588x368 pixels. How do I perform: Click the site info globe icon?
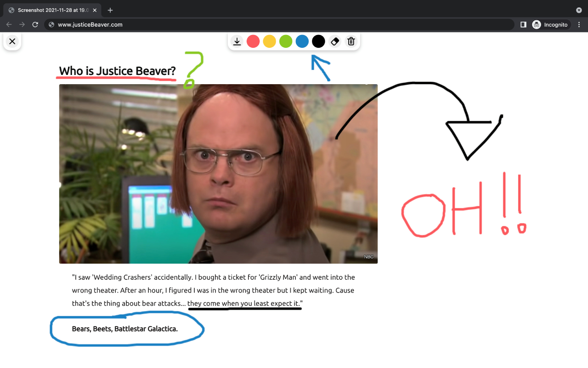point(51,24)
